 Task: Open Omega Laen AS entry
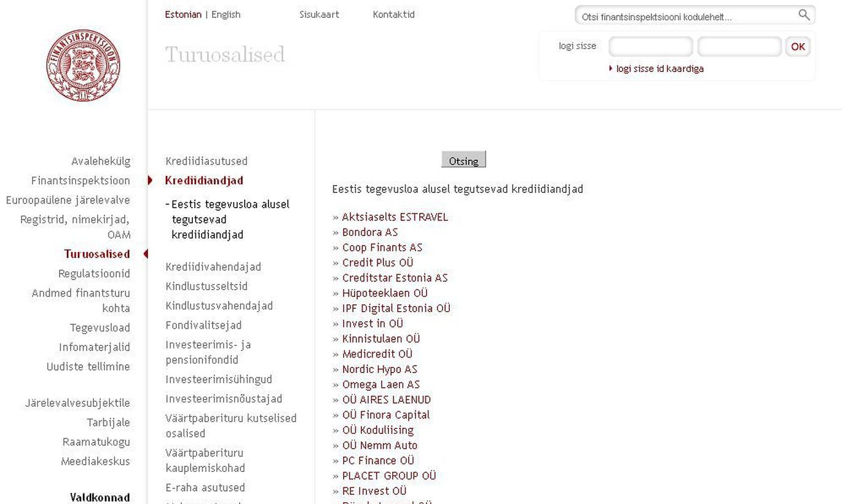pos(381,384)
